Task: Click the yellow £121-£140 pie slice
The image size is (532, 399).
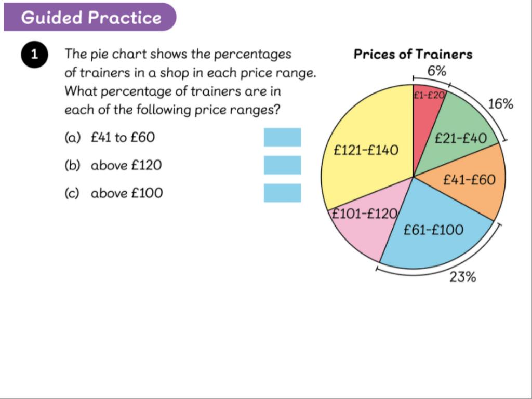Action: [366, 151]
